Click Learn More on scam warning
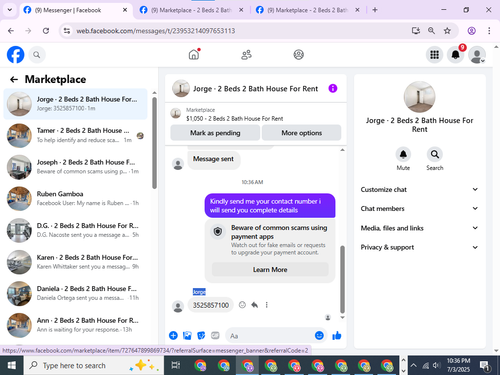The width and height of the screenshot is (500, 375). [270, 269]
